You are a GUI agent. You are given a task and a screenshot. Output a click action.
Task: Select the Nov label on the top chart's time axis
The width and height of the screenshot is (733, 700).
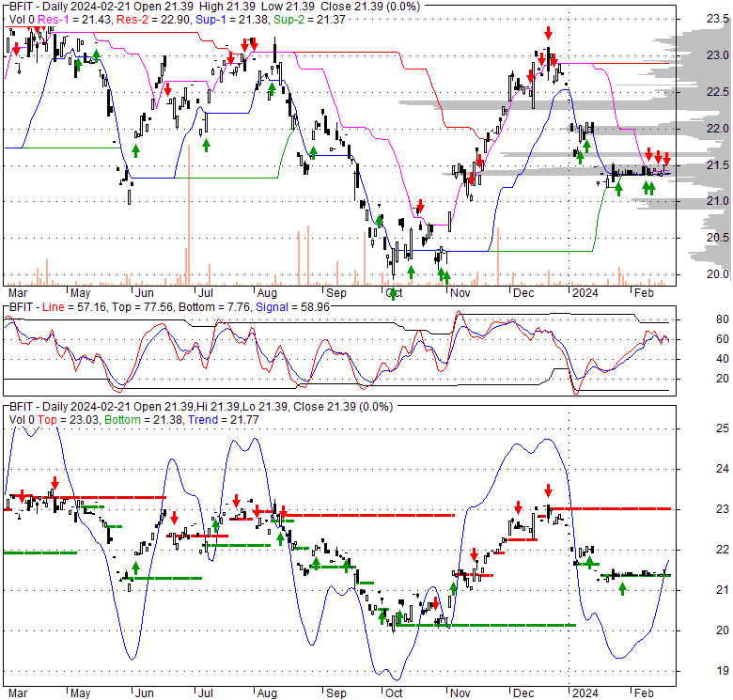pos(460,293)
